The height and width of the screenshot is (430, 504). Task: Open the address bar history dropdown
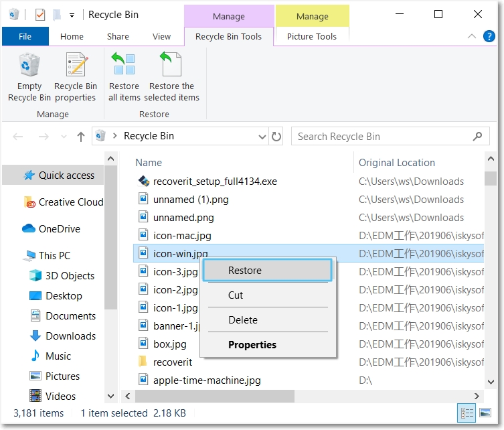[262, 137]
